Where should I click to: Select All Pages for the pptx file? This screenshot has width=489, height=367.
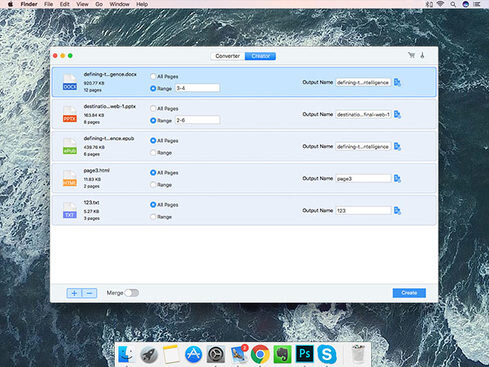[153, 108]
